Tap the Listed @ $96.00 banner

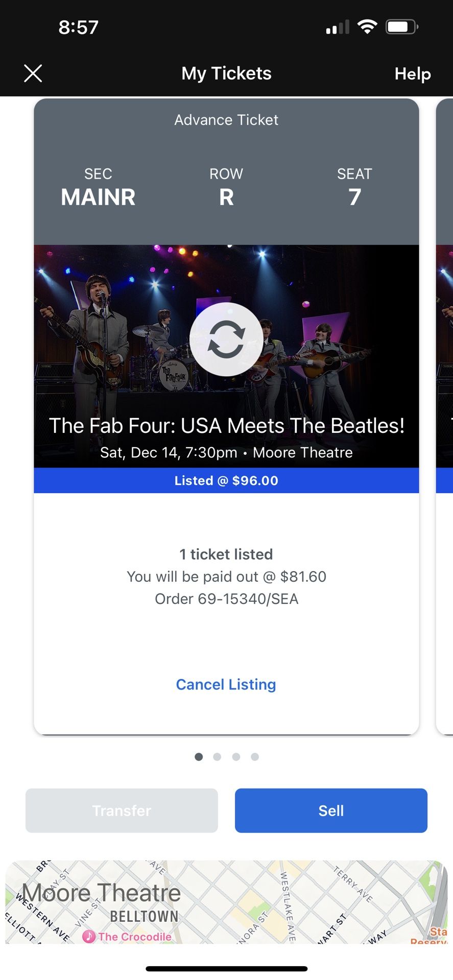click(x=226, y=480)
